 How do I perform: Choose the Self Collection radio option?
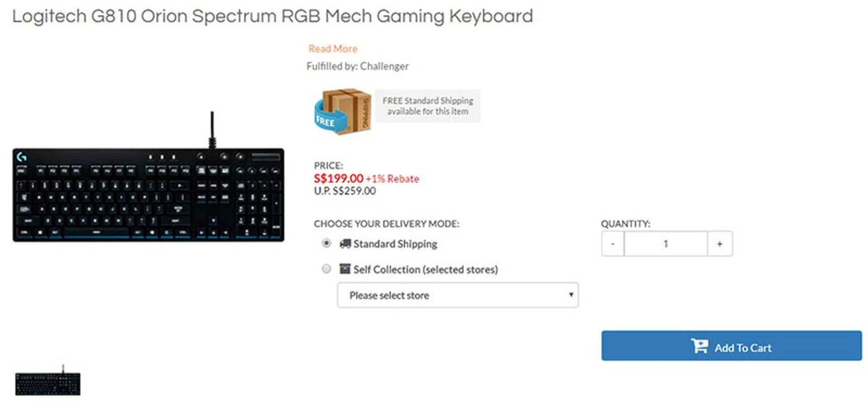coord(326,269)
